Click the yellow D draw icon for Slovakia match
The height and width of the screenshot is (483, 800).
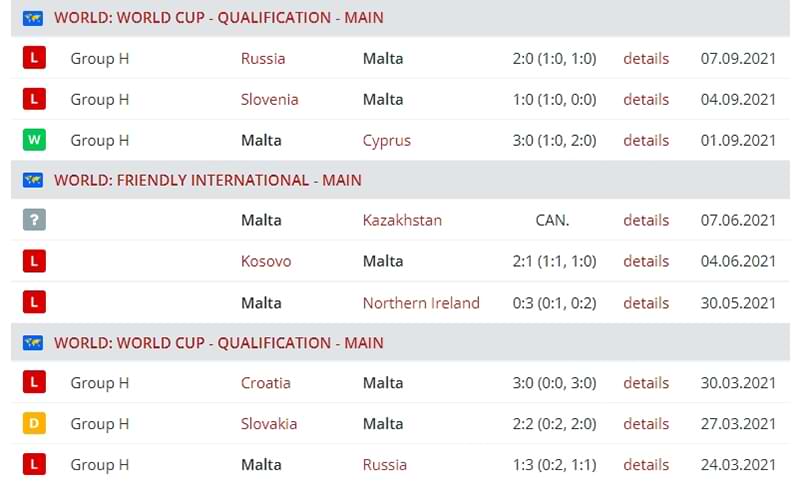coord(34,423)
